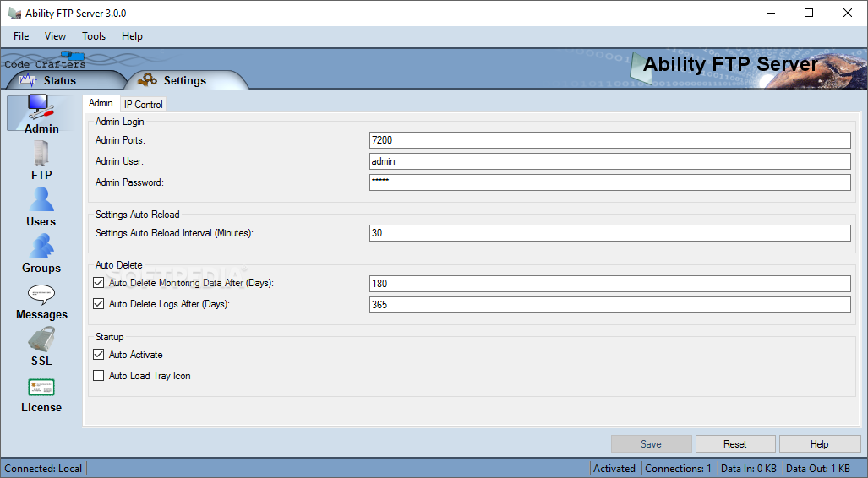
Task: Click 'Activated' status bar entry
Action: (614, 469)
